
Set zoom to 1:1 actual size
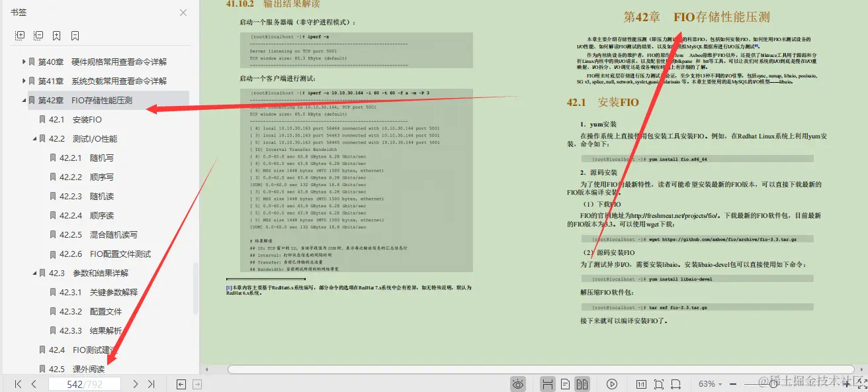click(x=640, y=383)
